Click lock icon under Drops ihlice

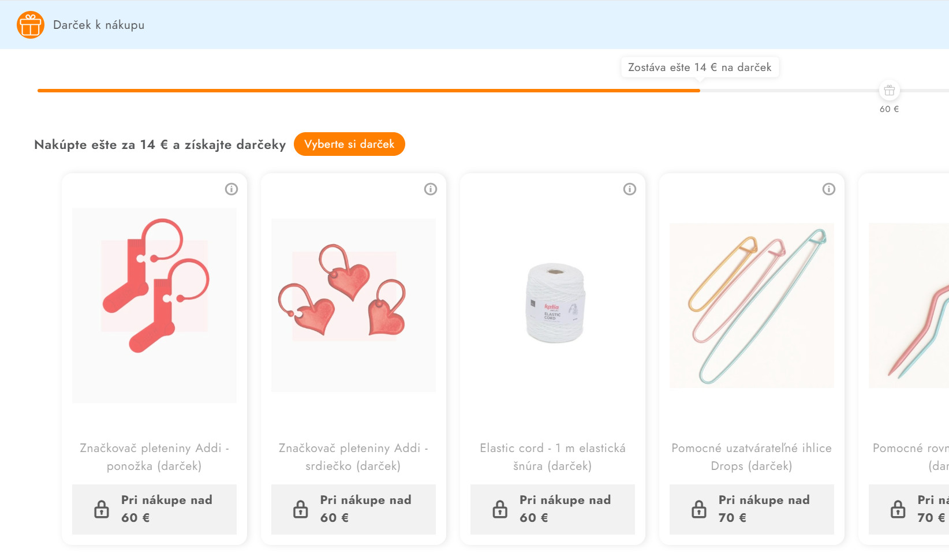point(699,509)
